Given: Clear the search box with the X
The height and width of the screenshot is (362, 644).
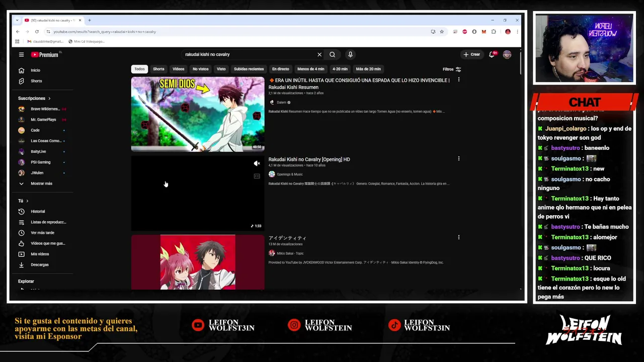Looking at the screenshot, I should 319,54.
